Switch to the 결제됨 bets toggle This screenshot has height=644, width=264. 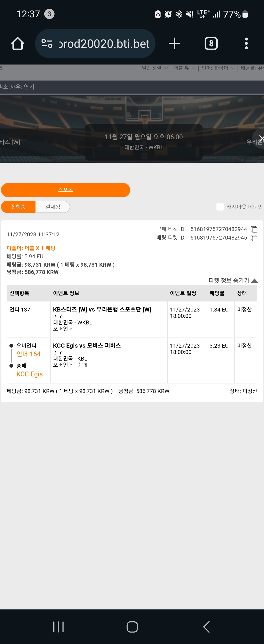pos(53,207)
